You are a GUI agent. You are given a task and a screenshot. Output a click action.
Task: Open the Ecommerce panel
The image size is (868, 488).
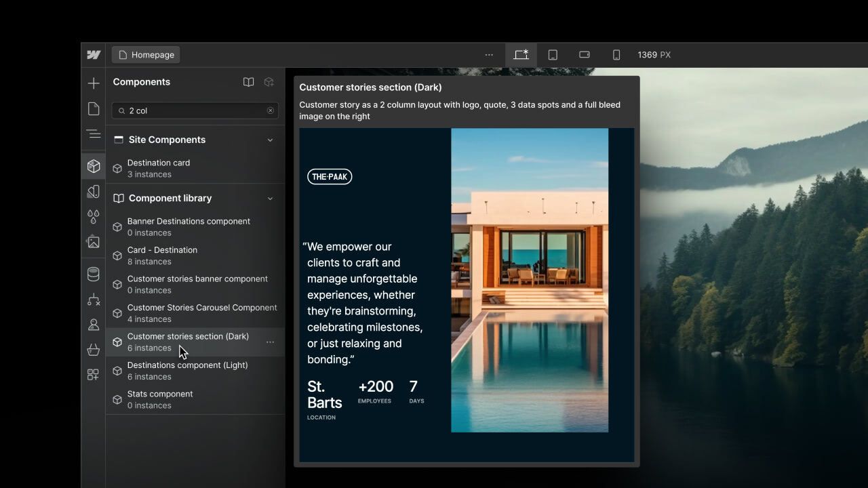(93, 349)
